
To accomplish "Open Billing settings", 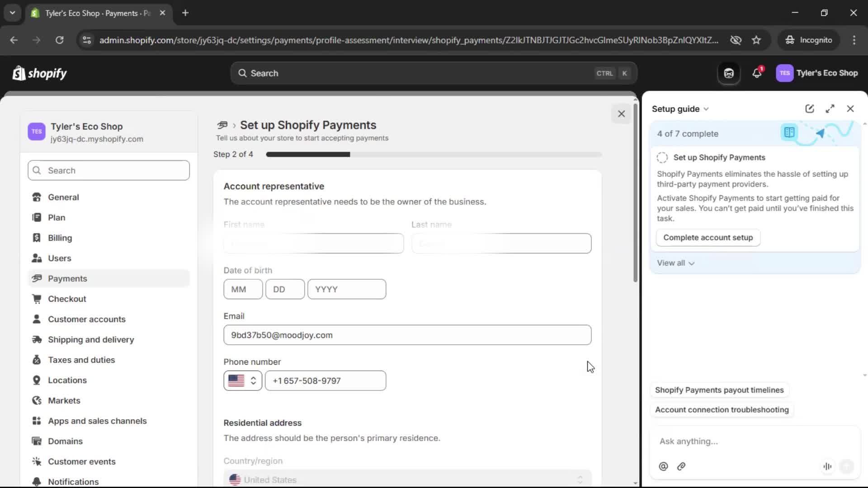I will pyautogui.click(x=108, y=238).
